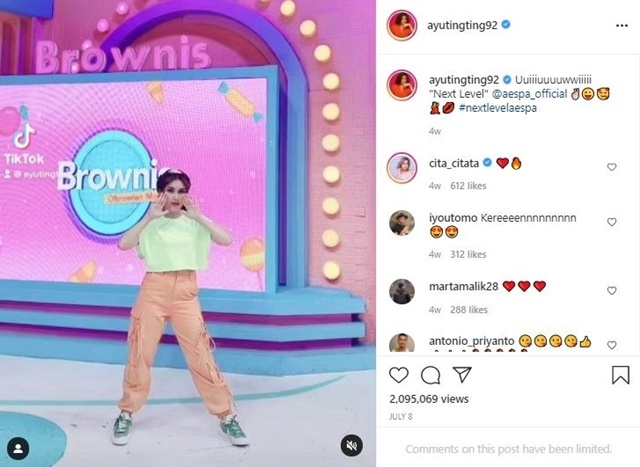
Task: Open the three-dot more options menu
Action: (622, 26)
